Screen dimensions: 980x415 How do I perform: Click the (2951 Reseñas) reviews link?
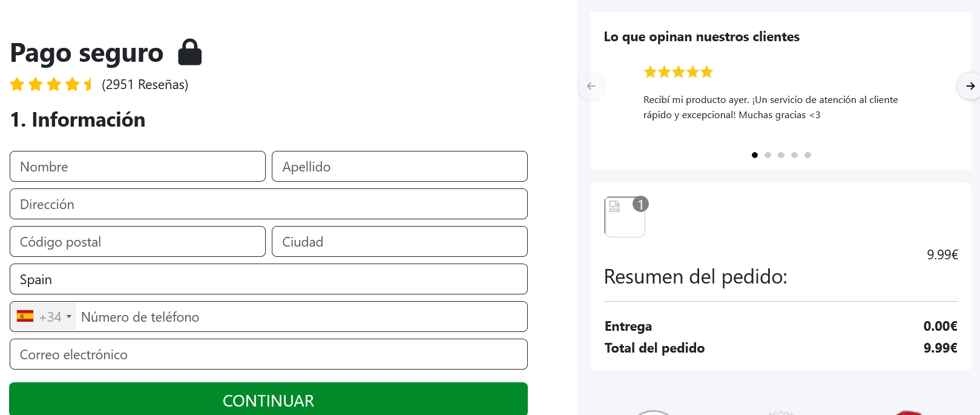(145, 84)
